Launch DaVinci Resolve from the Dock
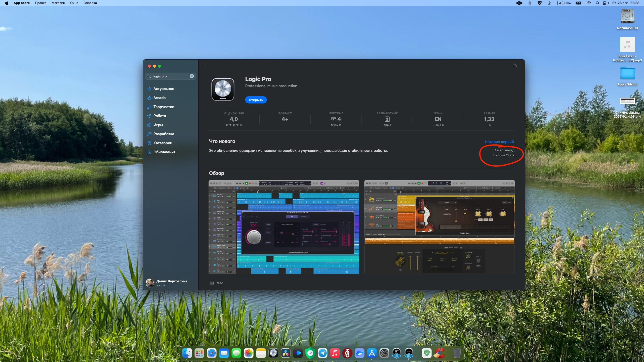Image resolution: width=644 pixels, height=362 pixels. (286, 353)
